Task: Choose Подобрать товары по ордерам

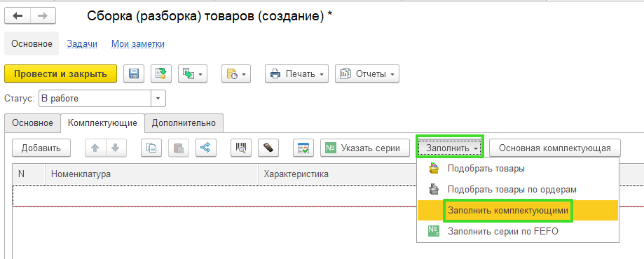Action: click(517, 190)
